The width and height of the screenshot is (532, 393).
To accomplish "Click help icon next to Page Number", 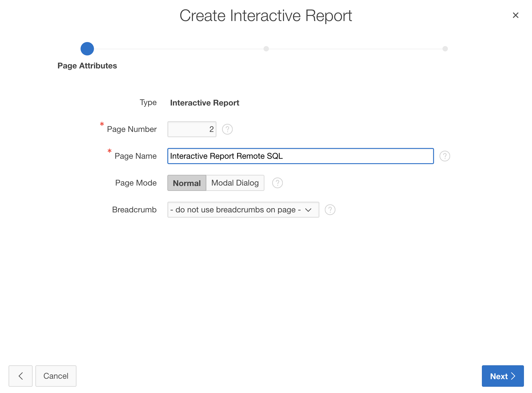I will click(x=227, y=129).
